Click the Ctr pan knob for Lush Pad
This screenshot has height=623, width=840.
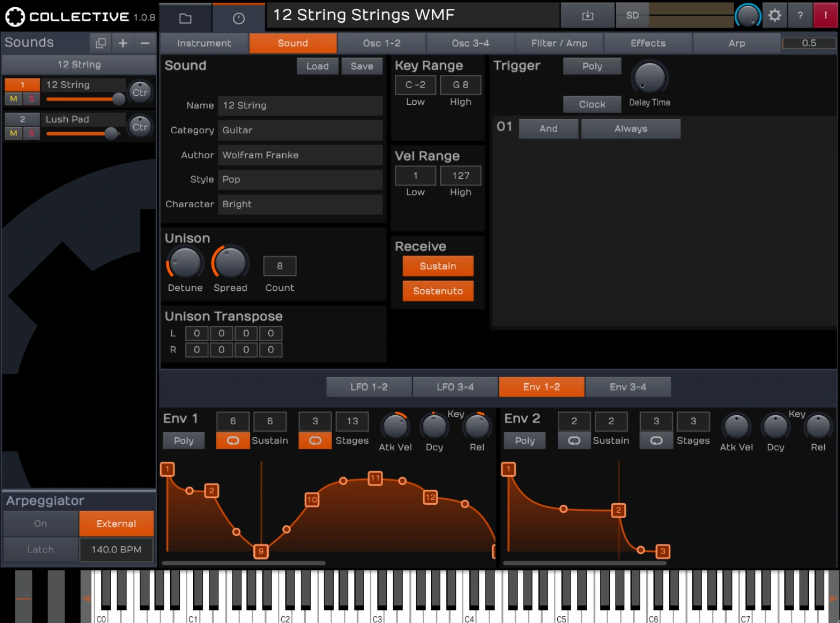tap(140, 127)
